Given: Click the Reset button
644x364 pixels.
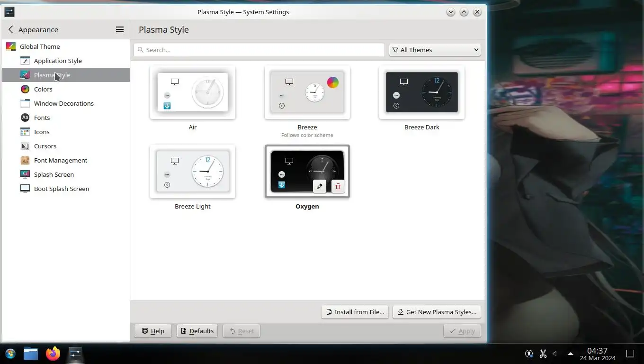Looking at the screenshot, I should point(241,331).
